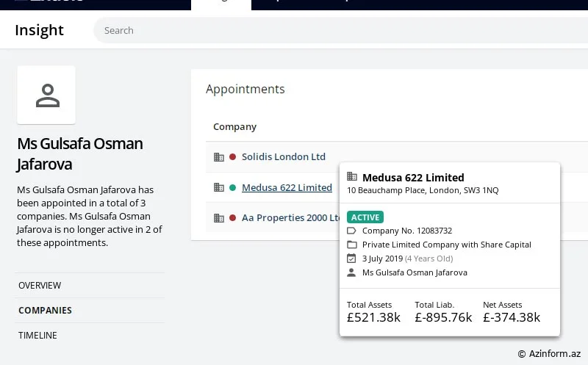This screenshot has width=588, height=365.
Task: Click the ACTIVE status badge
Action: pyautogui.click(x=365, y=217)
